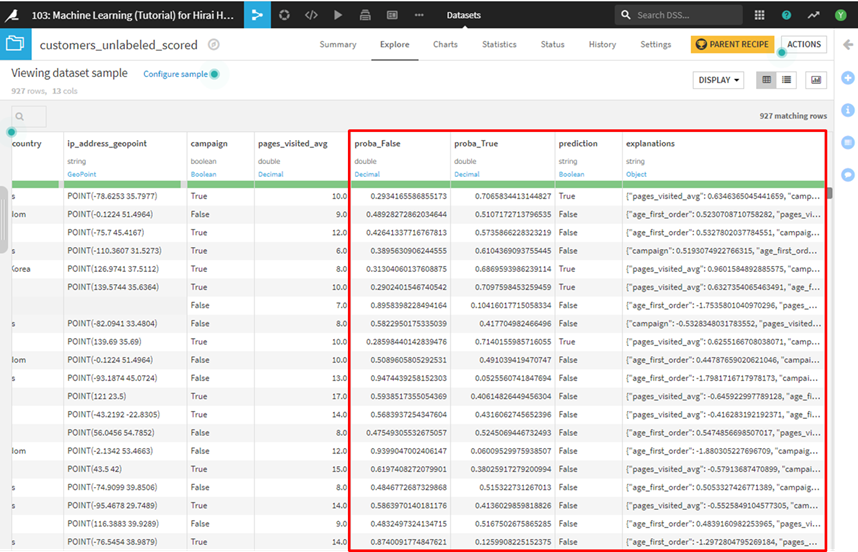Switch to table view icon
Viewport: 858px width, 552px height.
coord(766,80)
